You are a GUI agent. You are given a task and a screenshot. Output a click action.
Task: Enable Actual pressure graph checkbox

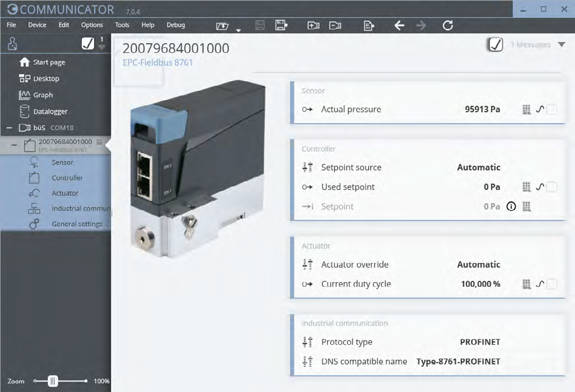[x=551, y=109]
